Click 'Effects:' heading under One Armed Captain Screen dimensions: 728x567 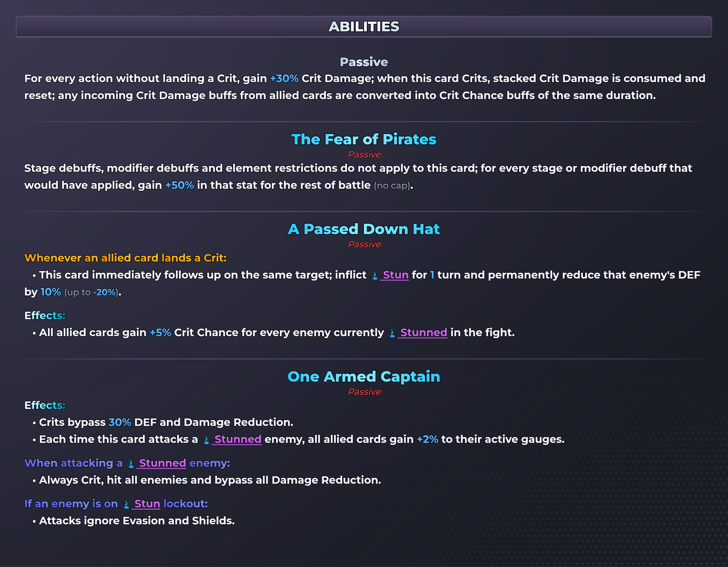[x=45, y=405]
